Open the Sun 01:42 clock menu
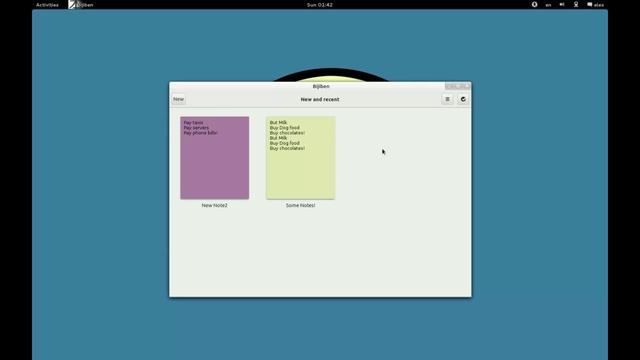 (x=320, y=5)
